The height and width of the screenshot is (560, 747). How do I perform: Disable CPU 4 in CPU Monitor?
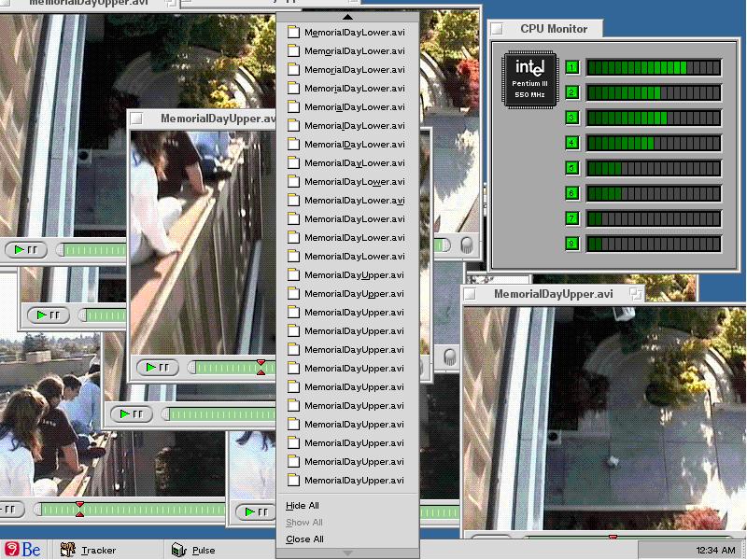[x=571, y=143]
